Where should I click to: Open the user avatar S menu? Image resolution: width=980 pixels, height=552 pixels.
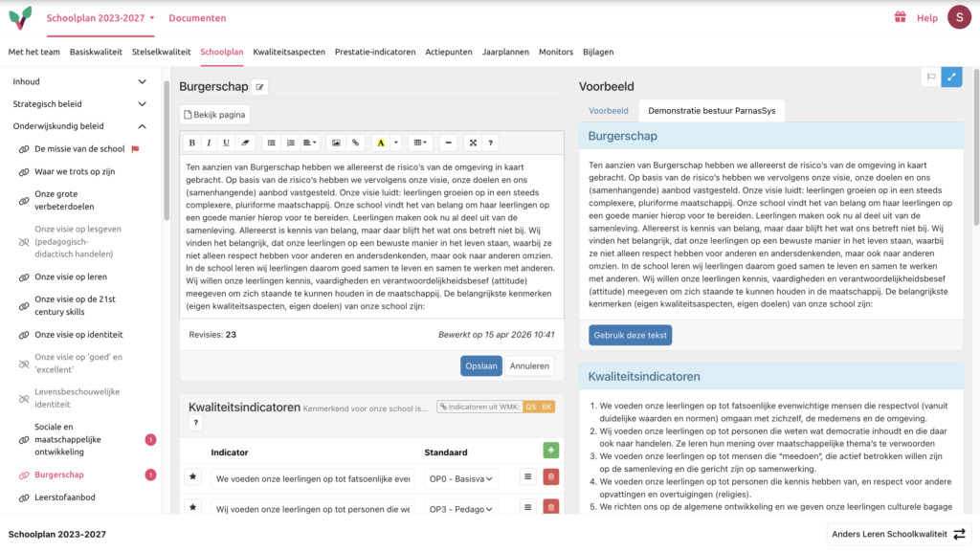coord(959,17)
